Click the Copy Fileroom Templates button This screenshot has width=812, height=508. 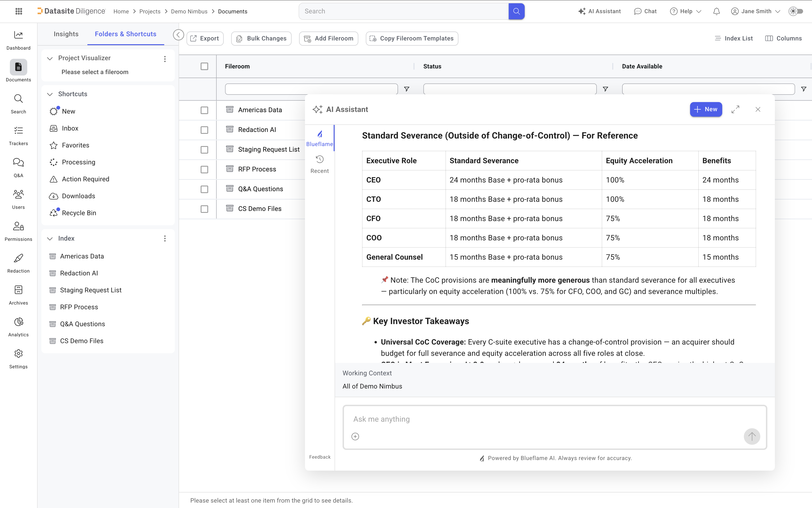click(412, 38)
